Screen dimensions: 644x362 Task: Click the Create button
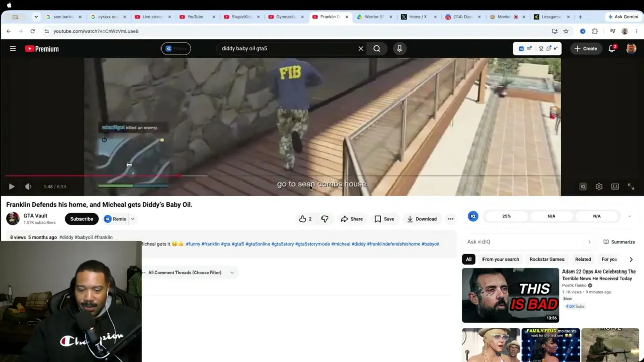pyautogui.click(x=585, y=49)
